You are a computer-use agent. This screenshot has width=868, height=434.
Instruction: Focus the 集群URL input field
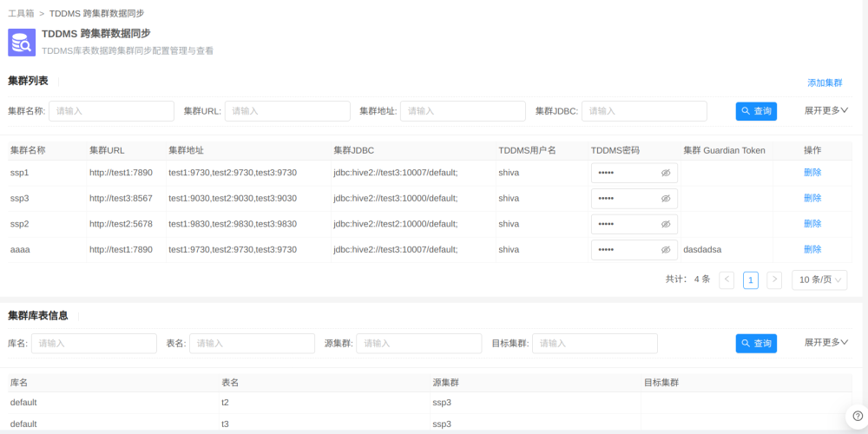coord(287,111)
